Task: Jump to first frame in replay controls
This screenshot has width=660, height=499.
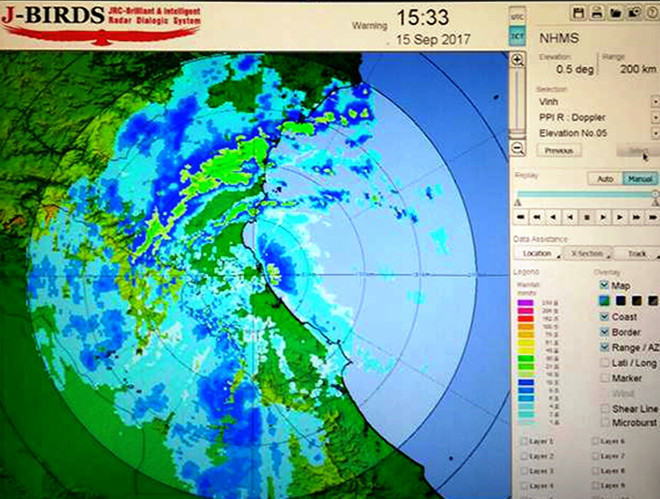Action: [x=521, y=216]
